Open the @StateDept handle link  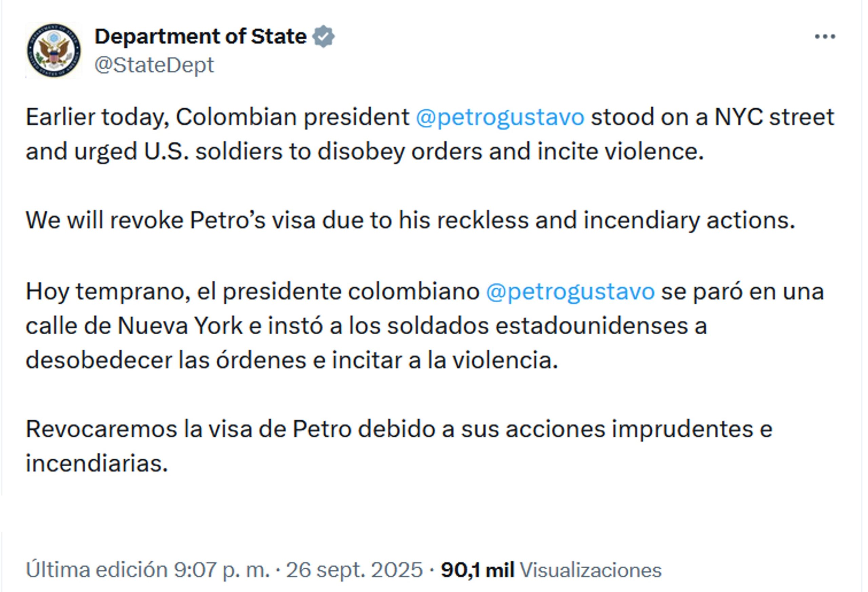point(154,65)
